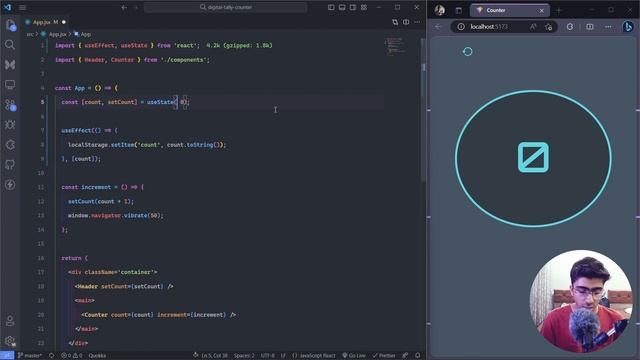Viewport: 640px width, 360px height.
Task: Toggle the bottom panel layout icon
Action: coord(342,7)
